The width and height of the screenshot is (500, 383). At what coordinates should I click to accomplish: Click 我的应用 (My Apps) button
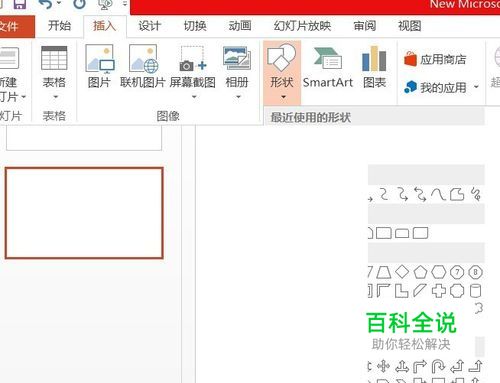click(435, 87)
